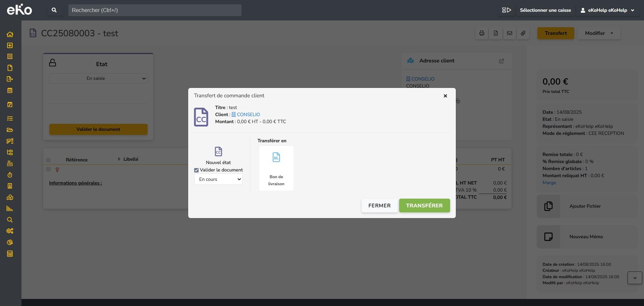
Task: Select the Bon de livraison transfer tile
Action: [276, 168]
